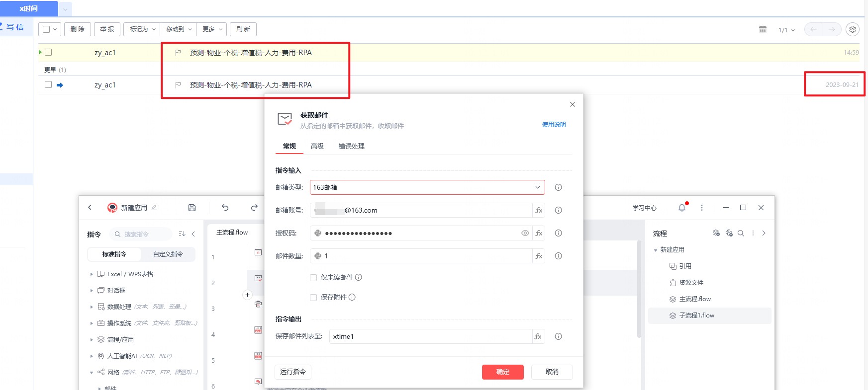
Task: Open the 使用说明 link
Action: pyautogui.click(x=554, y=125)
